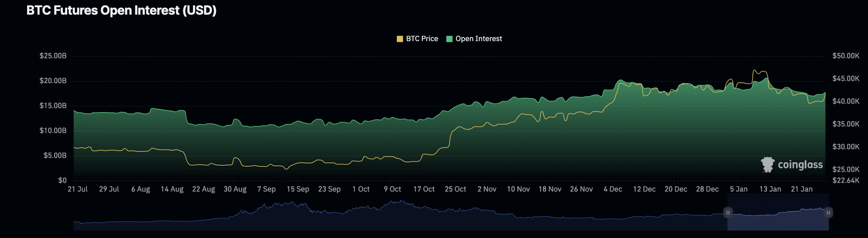Screen dimensions: 868x238
Task: Click the chart title BTC Futures Open Interest (USD)
Action: [121, 11]
